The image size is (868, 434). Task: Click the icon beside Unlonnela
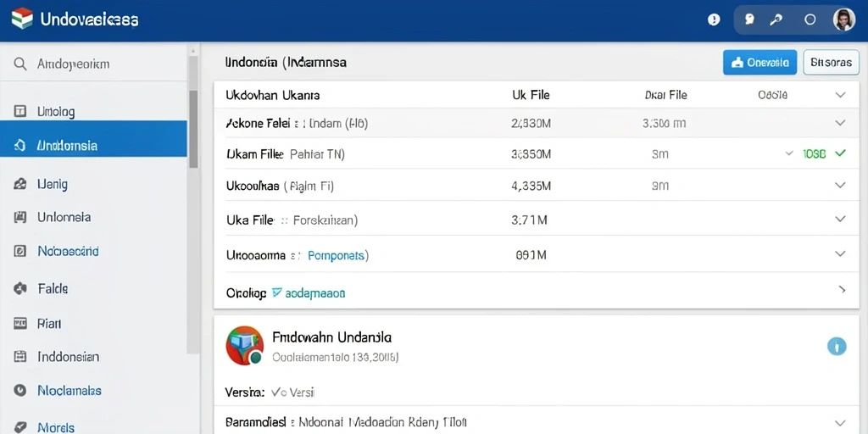(x=20, y=217)
